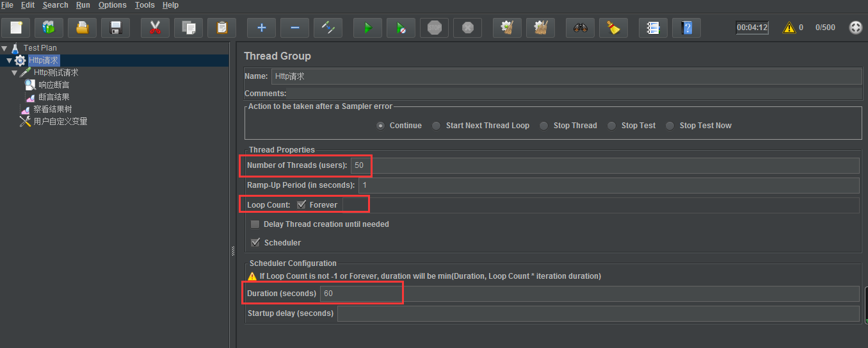Collapse the Test Plan tree node
This screenshot has height=348, width=868.
pos(4,48)
